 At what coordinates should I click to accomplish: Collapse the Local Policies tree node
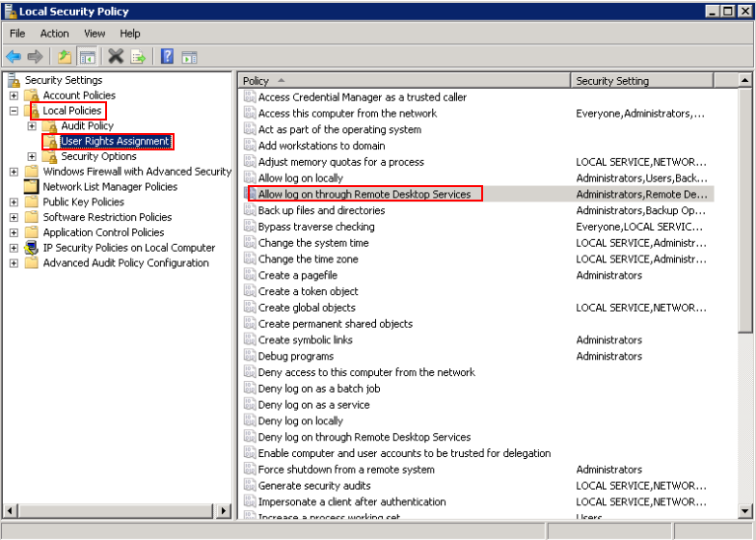pos(13,111)
